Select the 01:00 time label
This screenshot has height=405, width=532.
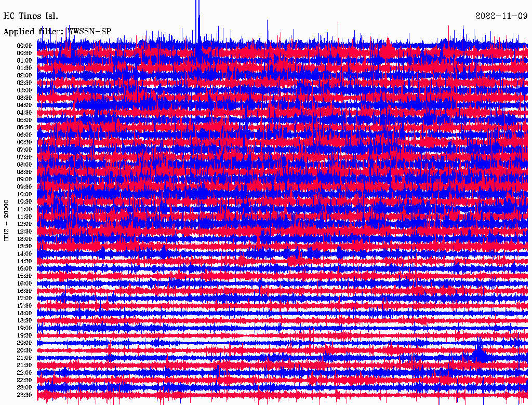click(x=24, y=61)
